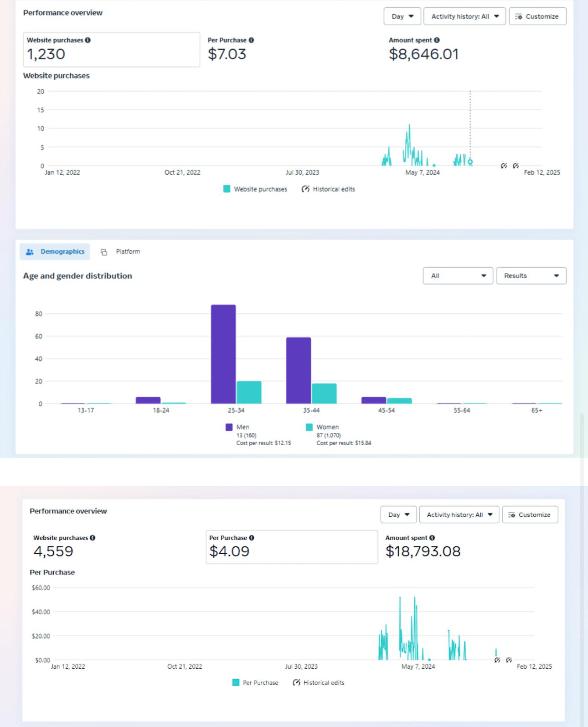Click Customize button above the $8,646.01 amount

[537, 16]
